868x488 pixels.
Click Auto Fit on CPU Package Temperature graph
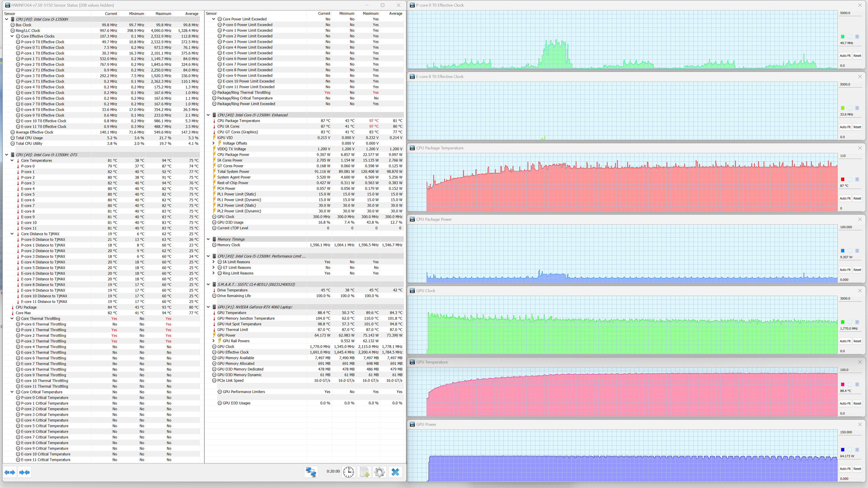click(x=845, y=198)
